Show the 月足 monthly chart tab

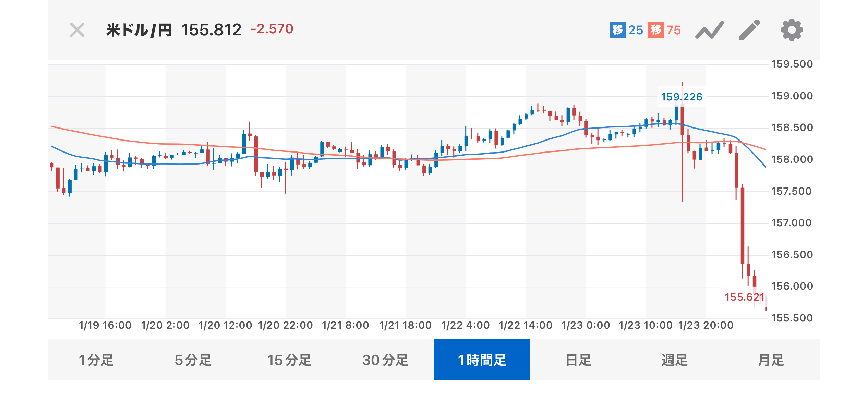(771, 360)
